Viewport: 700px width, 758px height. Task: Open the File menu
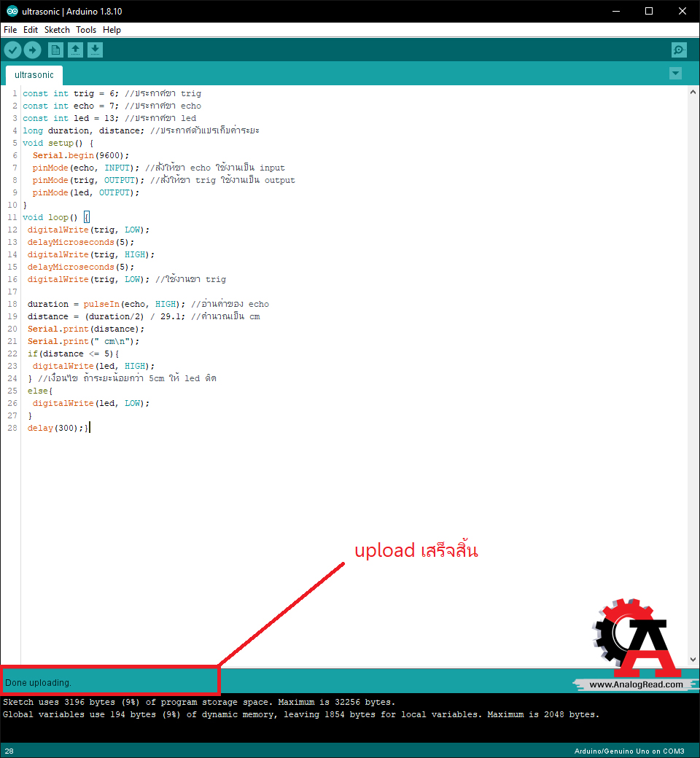click(x=10, y=30)
